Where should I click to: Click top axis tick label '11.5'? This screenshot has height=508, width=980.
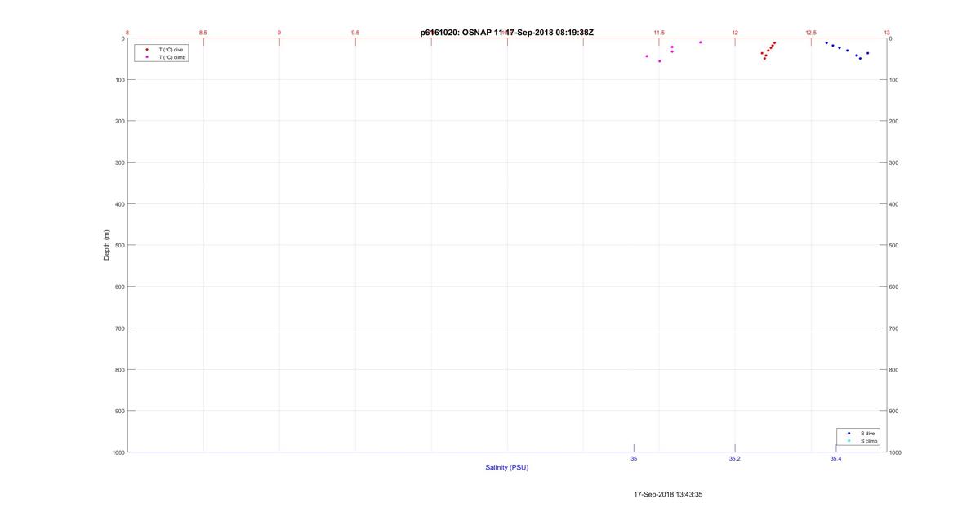tap(659, 33)
